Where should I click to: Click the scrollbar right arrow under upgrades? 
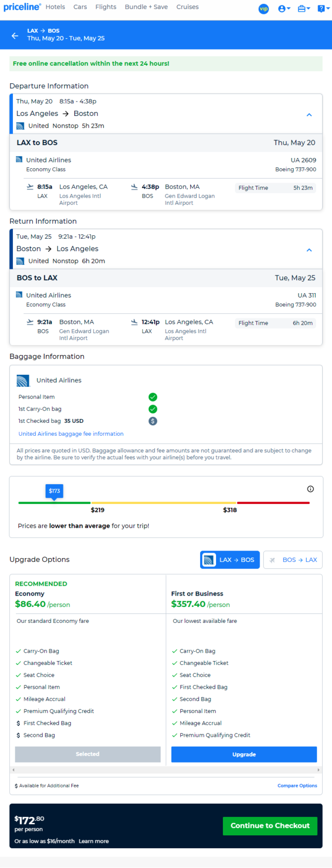point(319,770)
